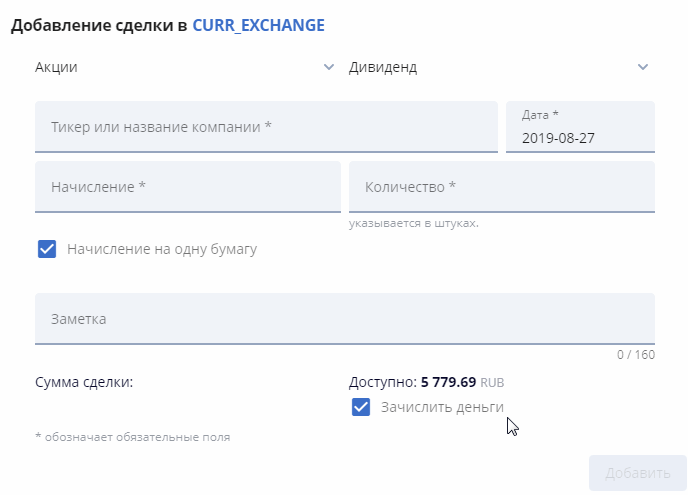This screenshot has width=688, height=495.
Task: Click the Начисление на одну бумагу label text
Action: 162,249
